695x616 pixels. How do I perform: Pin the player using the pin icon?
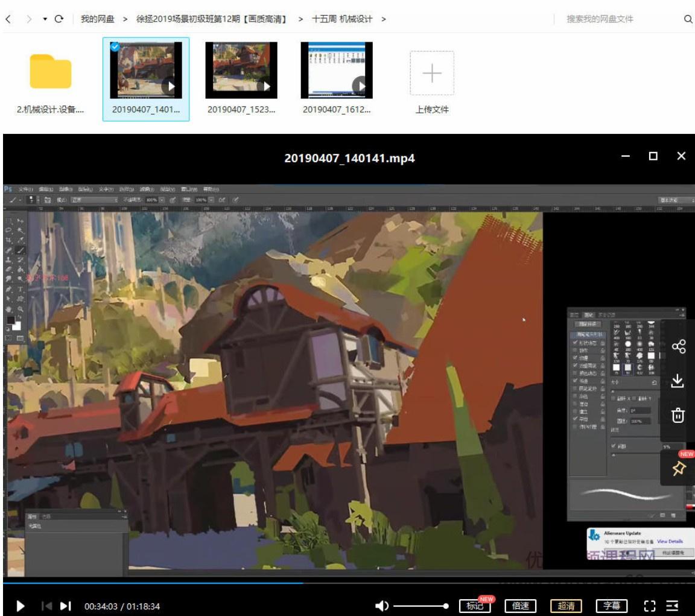click(679, 468)
